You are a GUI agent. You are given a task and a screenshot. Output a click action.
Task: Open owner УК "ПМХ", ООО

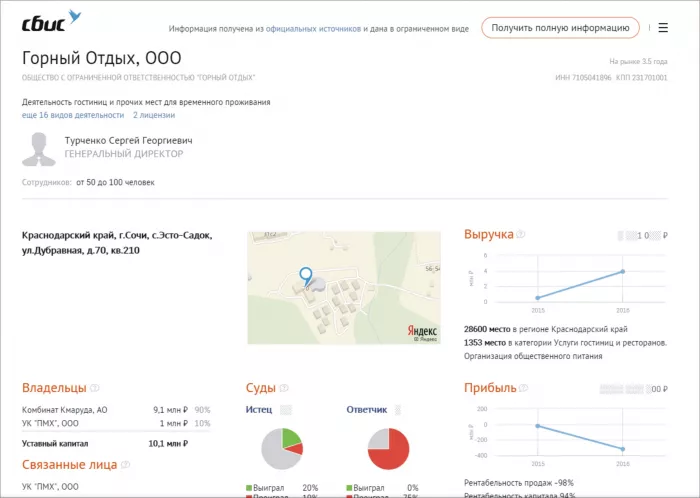(x=50, y=423)
